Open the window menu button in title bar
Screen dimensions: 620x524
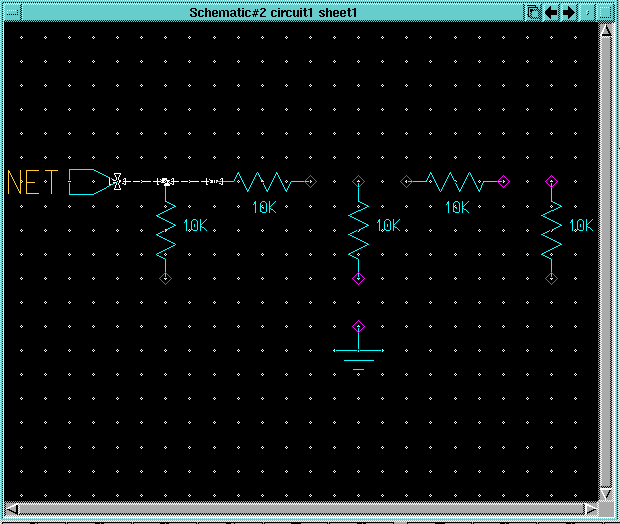click(12, 13)
